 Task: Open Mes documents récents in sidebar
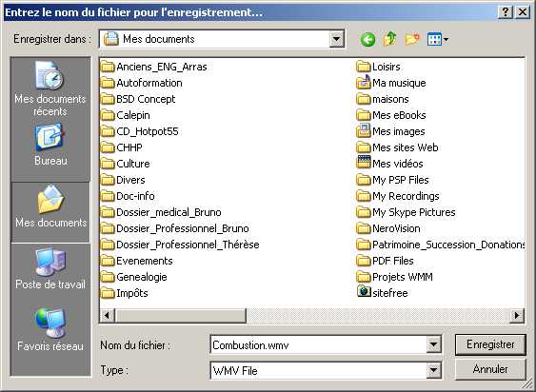coord(50,88)
